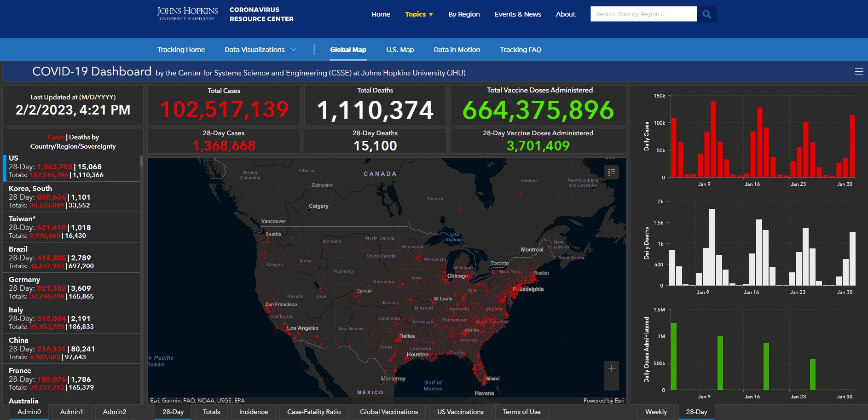Open the map legend list icon
Image resolution: width=868 pixels, height=420 pixels.
612,172
